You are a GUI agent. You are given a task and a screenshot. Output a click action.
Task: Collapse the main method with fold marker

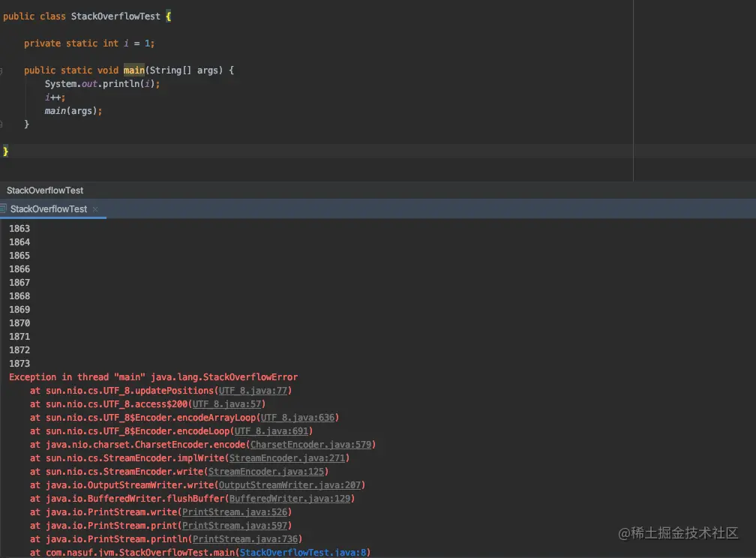coord(1,71)
